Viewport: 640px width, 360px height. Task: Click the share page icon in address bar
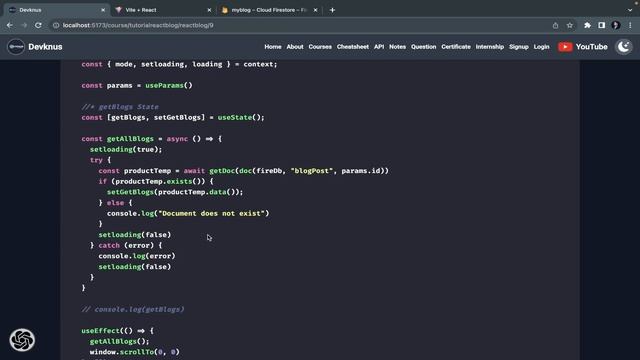coord(556,25)
